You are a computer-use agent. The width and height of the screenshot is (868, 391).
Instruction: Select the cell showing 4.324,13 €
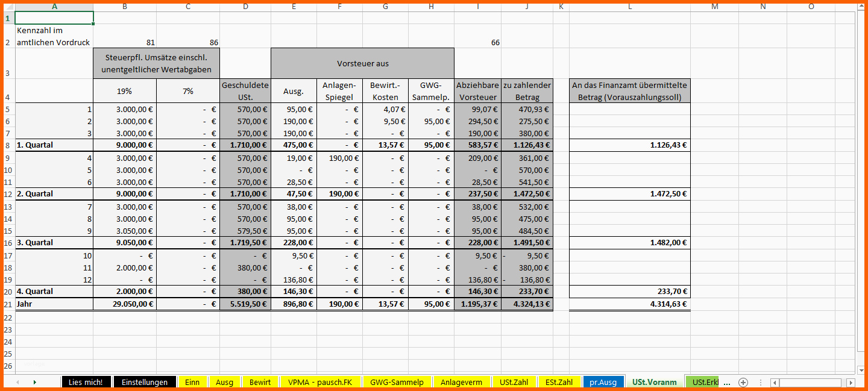(x=527, y=304)
